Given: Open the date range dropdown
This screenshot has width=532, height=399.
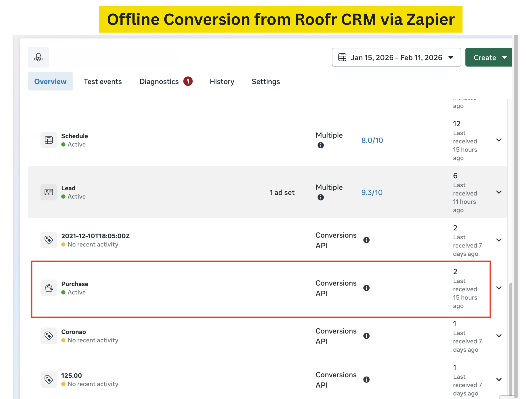Looking at the screenshot, I should pos(396,57).
